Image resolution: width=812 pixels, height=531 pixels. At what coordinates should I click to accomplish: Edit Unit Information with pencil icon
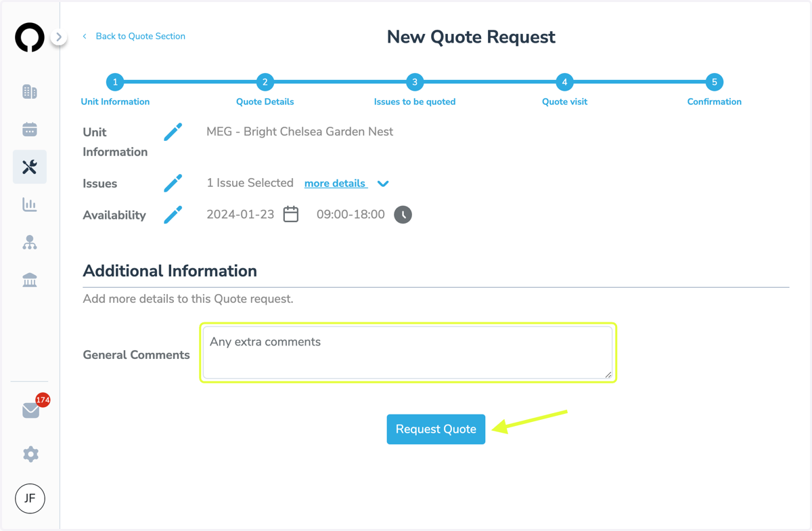coord(173,132)
